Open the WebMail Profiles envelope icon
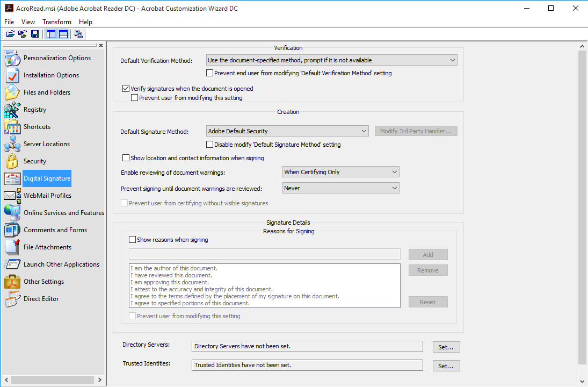Image resolution: width=588 pixels, height=387 pixels. tap(12, 196)
